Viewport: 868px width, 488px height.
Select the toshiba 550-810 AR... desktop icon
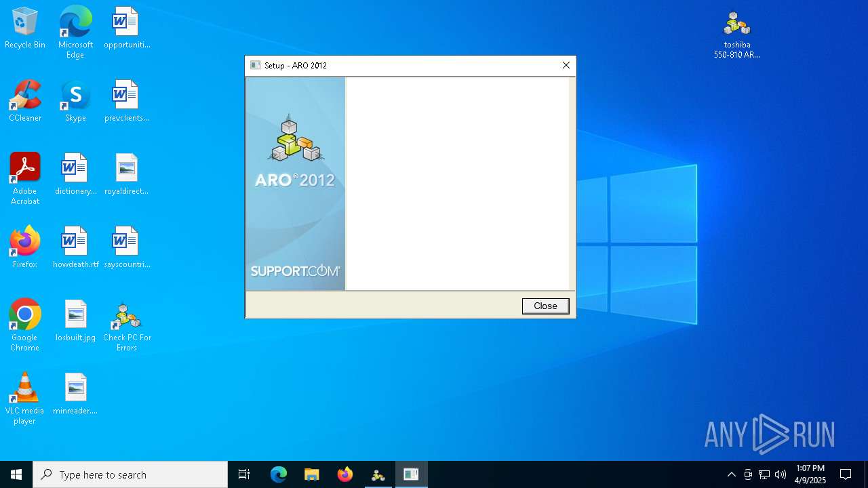(x=737, y=35)
